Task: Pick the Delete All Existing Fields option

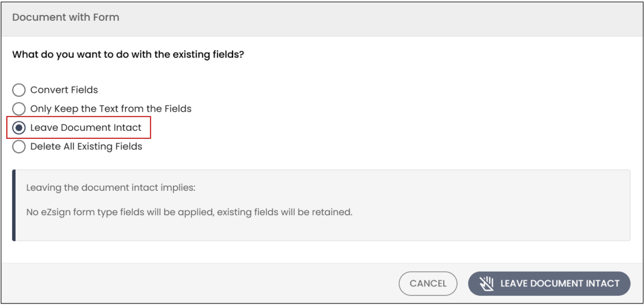Action: [19, 146]
